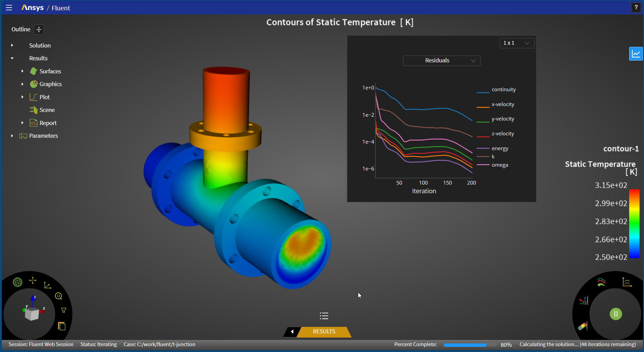
Task: Click the zoom-to-box magnifier icon
Action: tap(59, 296)
